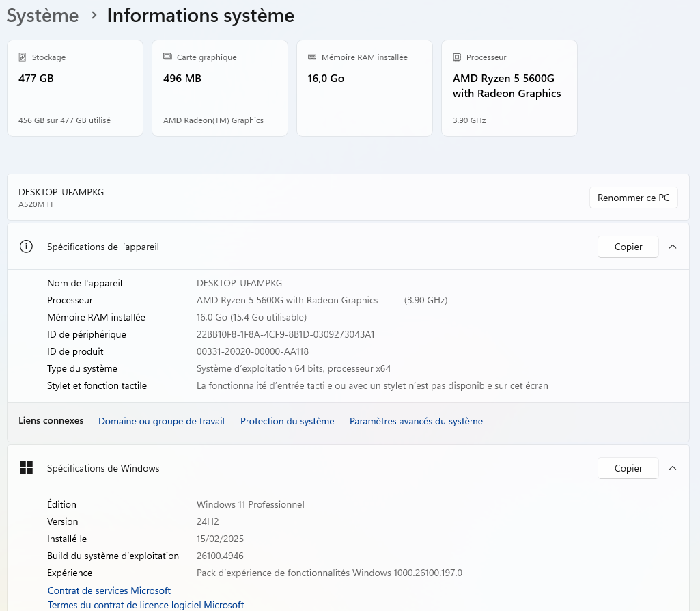The width and height of the screenshot is (700, 611).
Task: Click the Windows logo icon beside Spécifications de Windows
Action: click(x=27, y=468)
